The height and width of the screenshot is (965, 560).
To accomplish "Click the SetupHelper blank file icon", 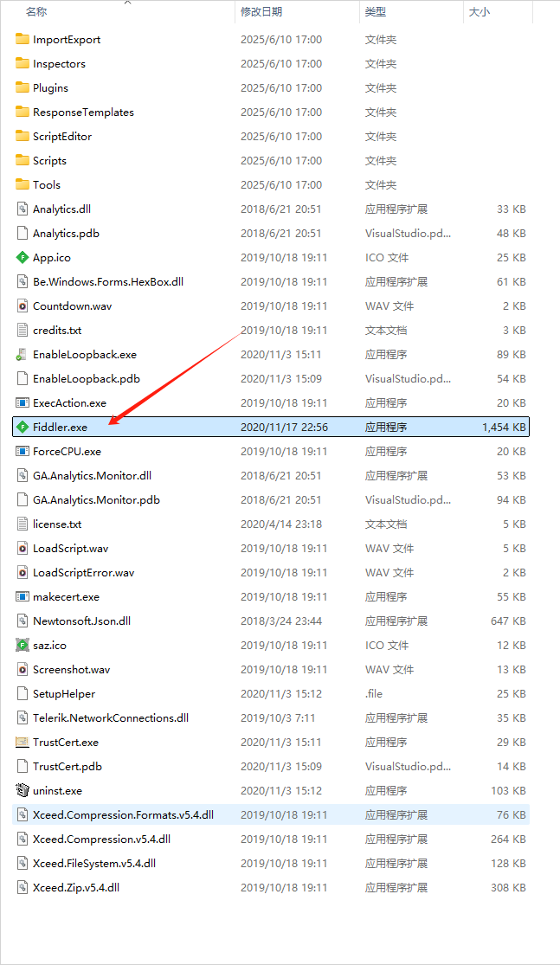I will [x=23, y=693].
